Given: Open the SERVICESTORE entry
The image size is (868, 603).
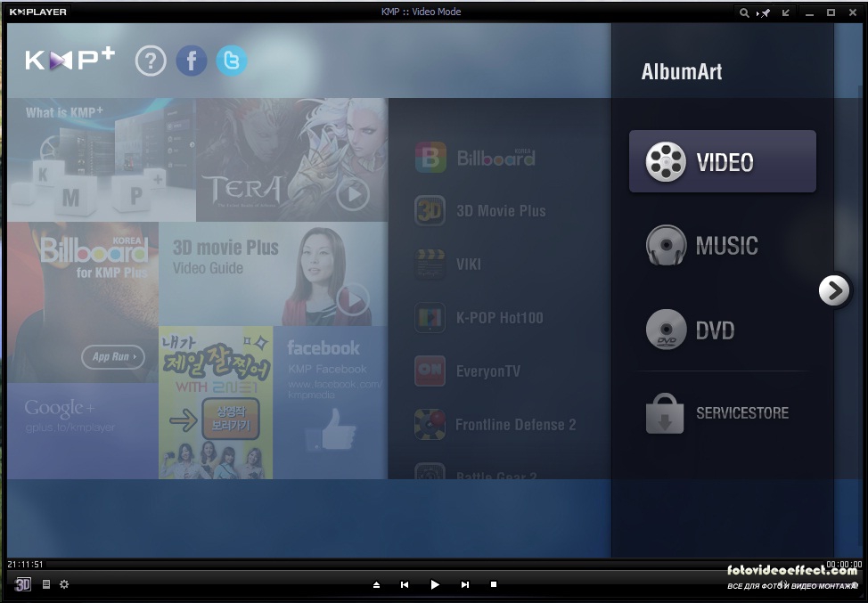Looking at the screenshot, I should (x=717, y=413).
